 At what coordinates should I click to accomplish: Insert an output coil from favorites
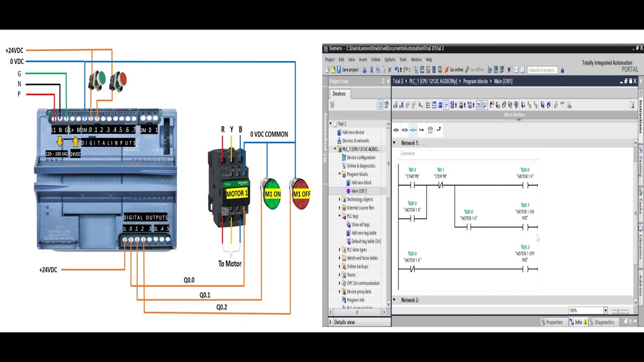(x=413, y=130)
